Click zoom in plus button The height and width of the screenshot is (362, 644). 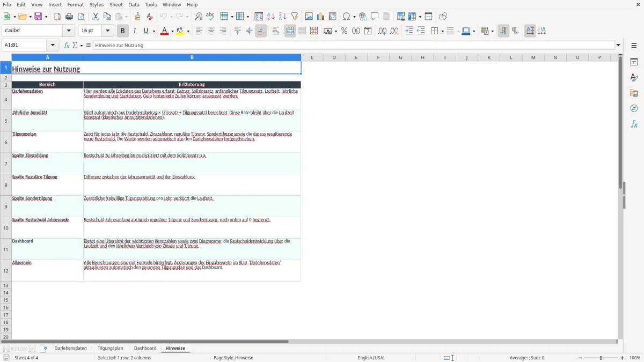pyautogui.click(x=623, y=358)
